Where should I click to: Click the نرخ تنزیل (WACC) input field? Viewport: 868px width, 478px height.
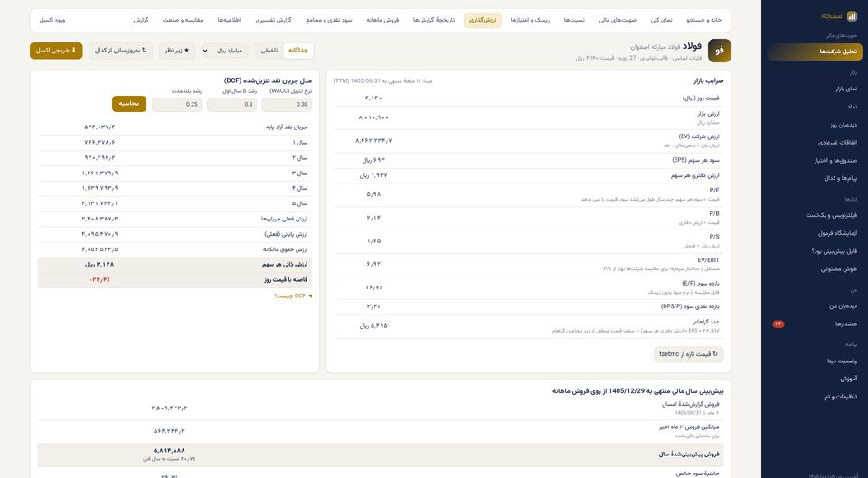click(x=287, y=105)
